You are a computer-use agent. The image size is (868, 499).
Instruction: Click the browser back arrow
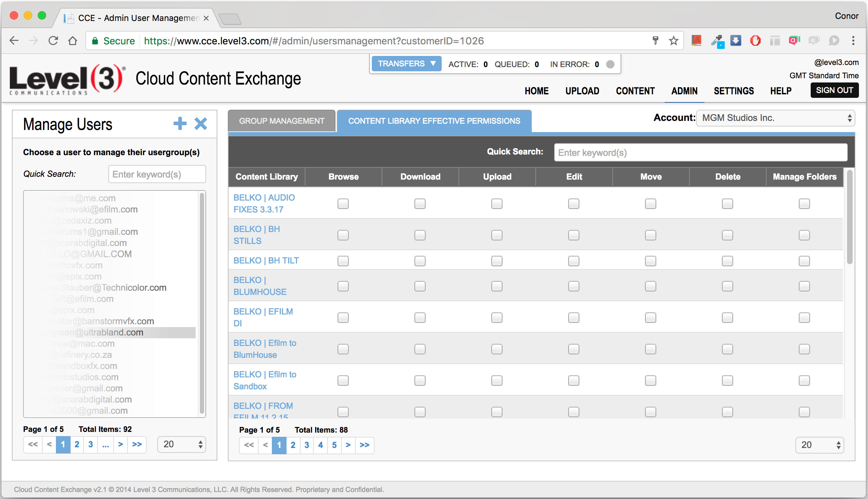(x=14, y=41)
